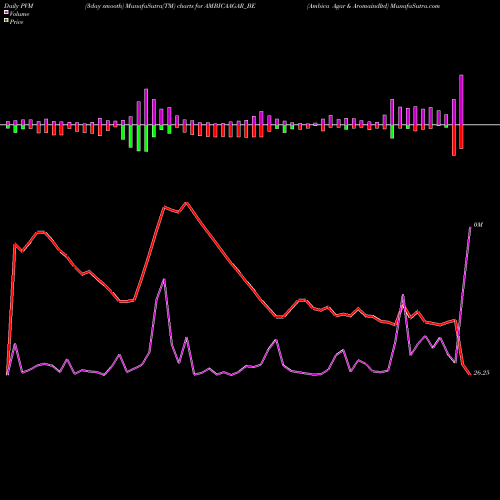Click the Volume legend color swatch

(6, 12)
